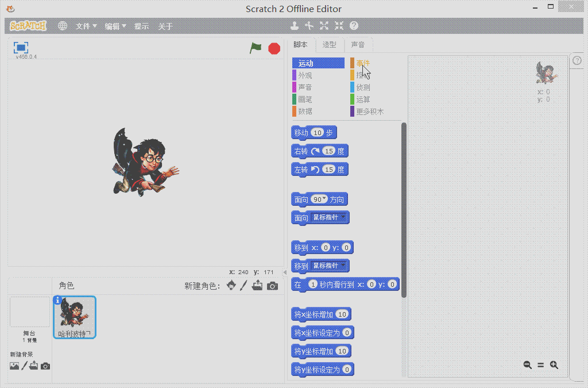Click y value in 移到 x: y: block
The width and height of the screenshot is (588, 388).
(x=346, y=248)
